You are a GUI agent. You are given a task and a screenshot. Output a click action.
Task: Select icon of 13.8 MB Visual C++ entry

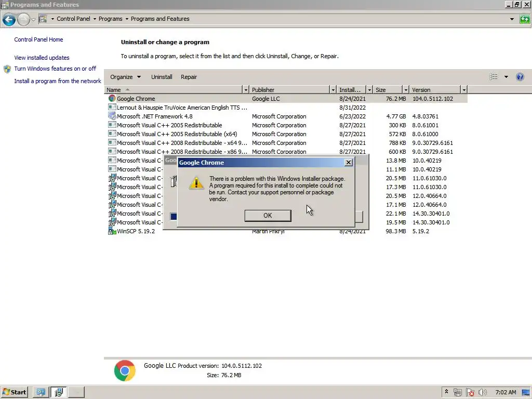[112, 160]
